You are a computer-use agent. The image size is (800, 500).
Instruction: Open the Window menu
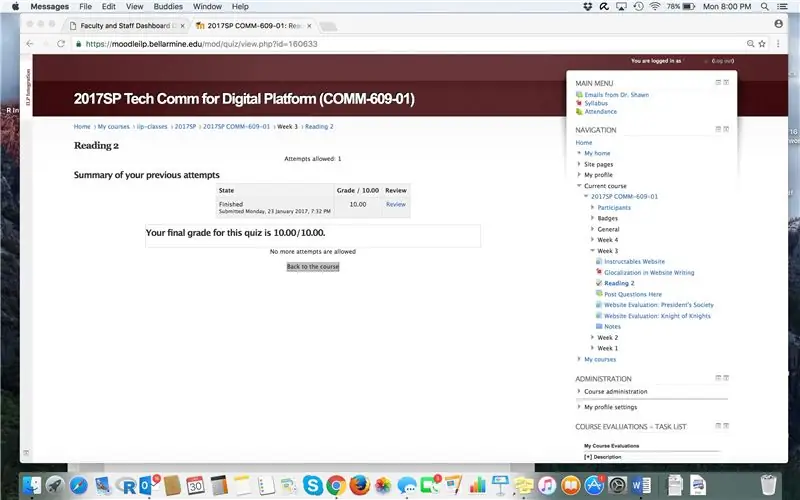tap(207, 7)
